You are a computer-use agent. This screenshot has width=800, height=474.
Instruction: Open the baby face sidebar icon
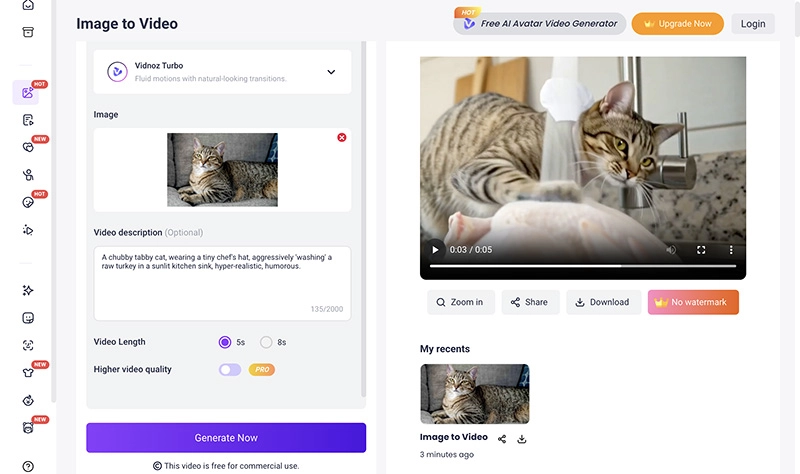28,401
